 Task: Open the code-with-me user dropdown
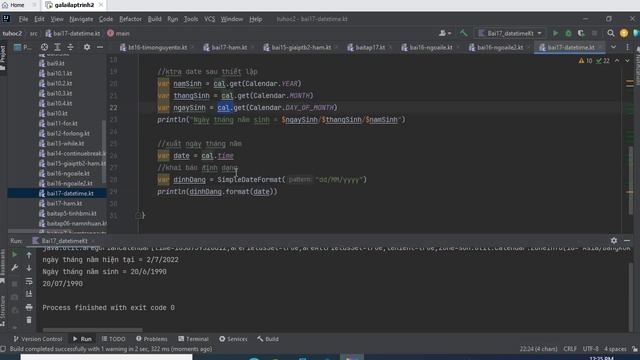point(444,33)
